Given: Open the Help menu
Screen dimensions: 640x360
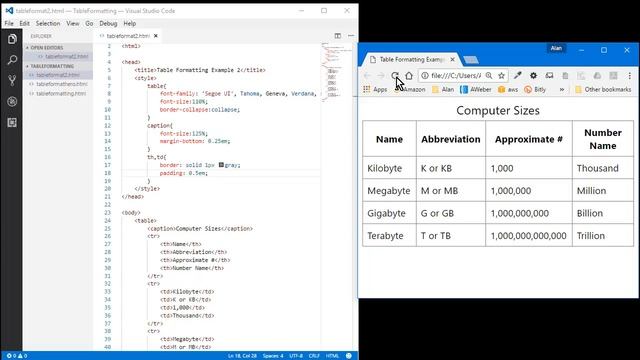Looking at the screenshot, I should 129,24.
